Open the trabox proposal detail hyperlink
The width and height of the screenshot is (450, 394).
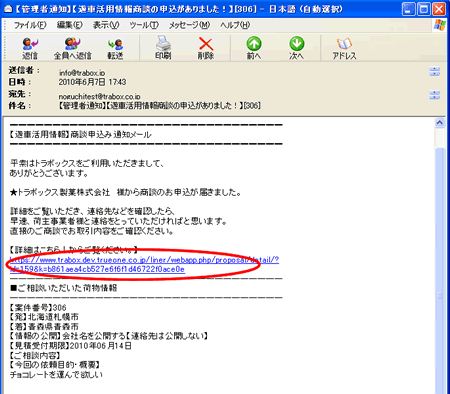[144, 265]
